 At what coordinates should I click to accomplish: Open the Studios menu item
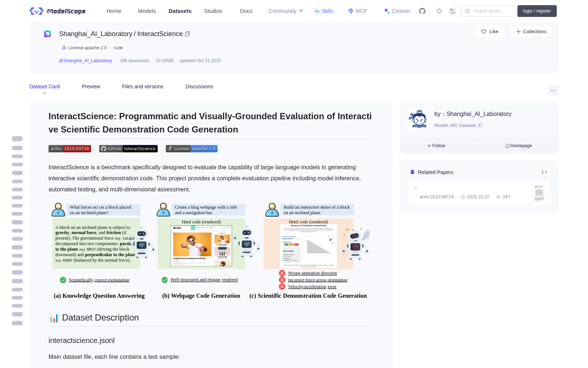[x=213, y=11]
